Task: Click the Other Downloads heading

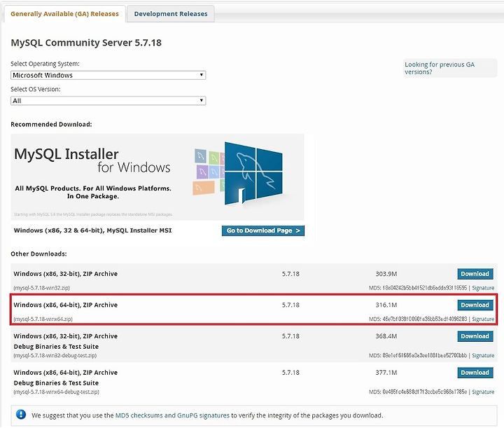Action: point(38,254)
